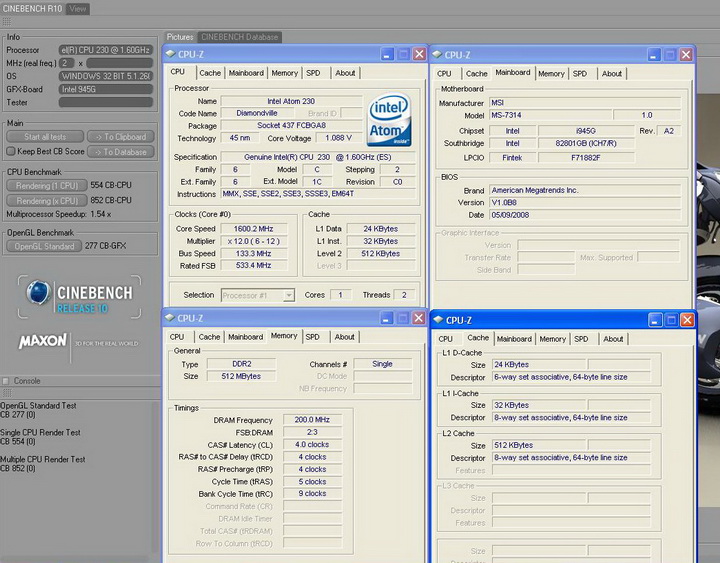Open the Processor #1 selection dropdown
Image resolution: width=720 pixels, height=563 pixels.
(259, 295)
